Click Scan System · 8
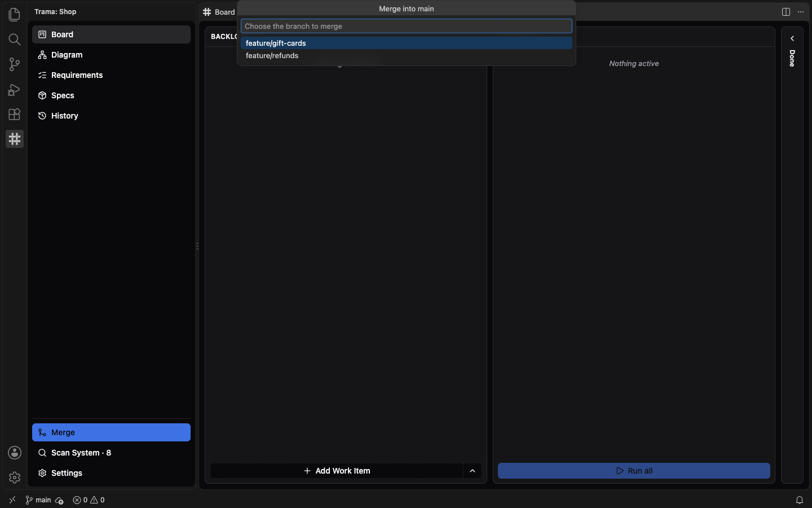Screen dimensions: 812x508 (x=111, y=453)
